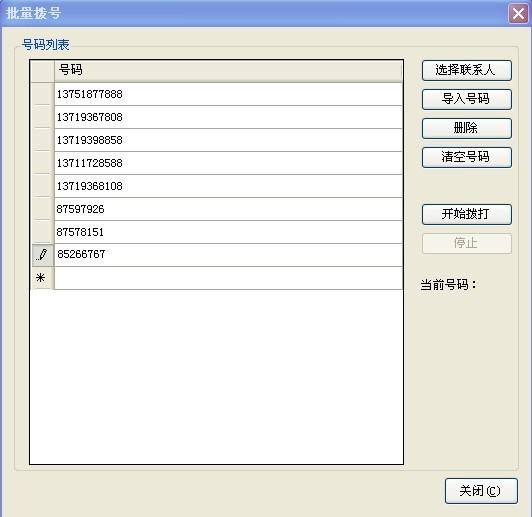
Task: Click the 导入号码 button
Action: 467,99
